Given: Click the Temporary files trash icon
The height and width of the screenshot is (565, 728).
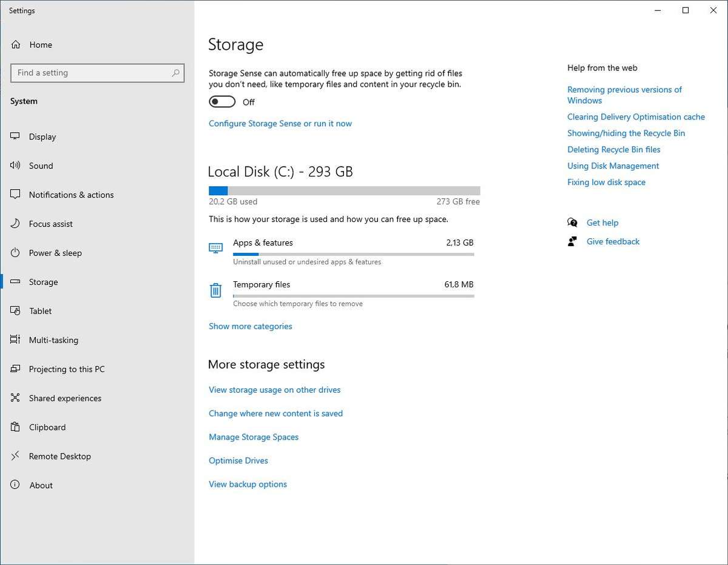Looking at the screenshot, I should [x=215, y=290].
